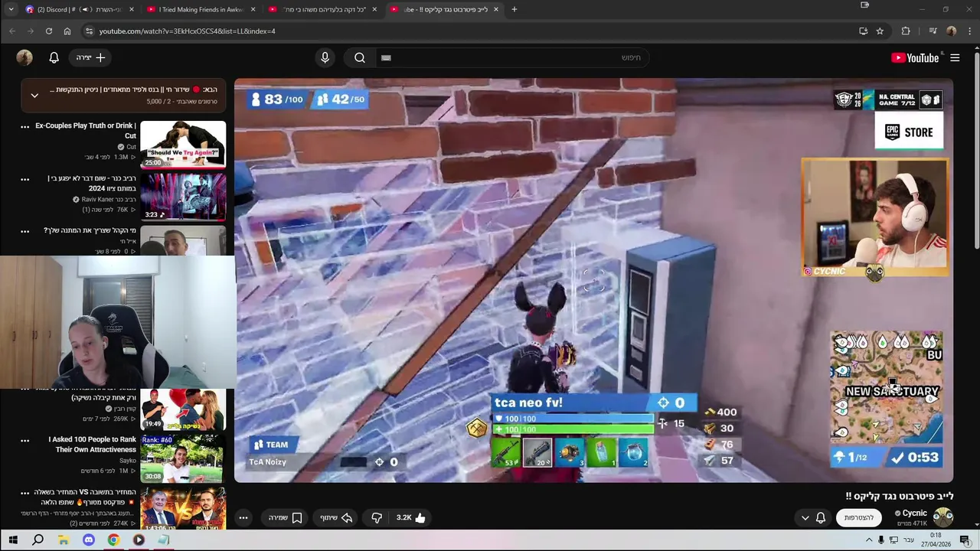Click the Epic Store overlay in video
The width and height of the screenshot is (980, 551).
(x=909, y=132)
